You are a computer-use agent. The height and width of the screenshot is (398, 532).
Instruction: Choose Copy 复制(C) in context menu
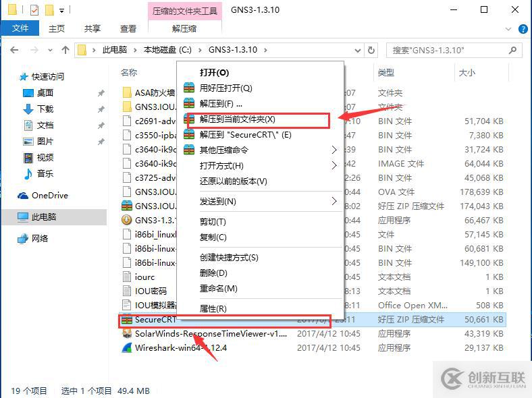coord(213,237)
